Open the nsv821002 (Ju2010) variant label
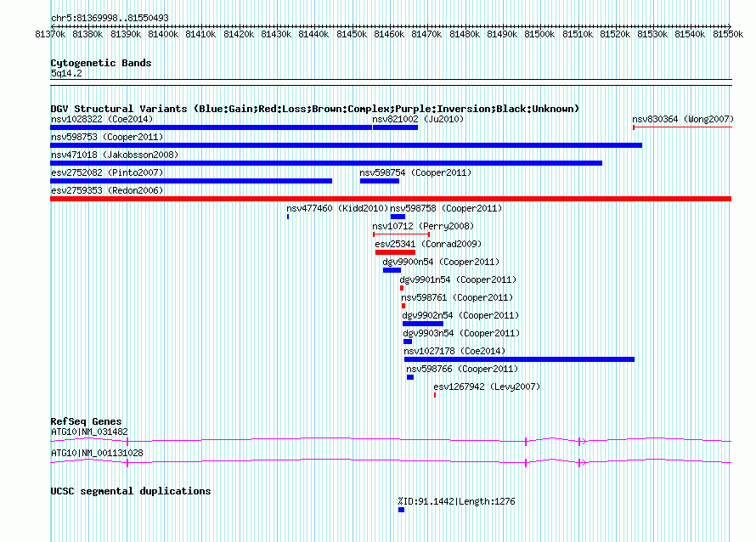Viewport: 756px width, 542px height. tap(418, 119)
